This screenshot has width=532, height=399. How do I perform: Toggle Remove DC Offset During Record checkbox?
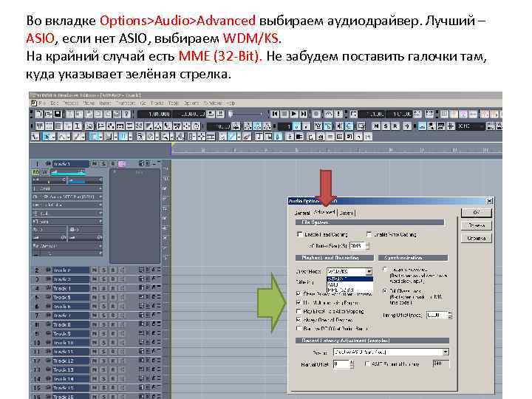point(299,328)
